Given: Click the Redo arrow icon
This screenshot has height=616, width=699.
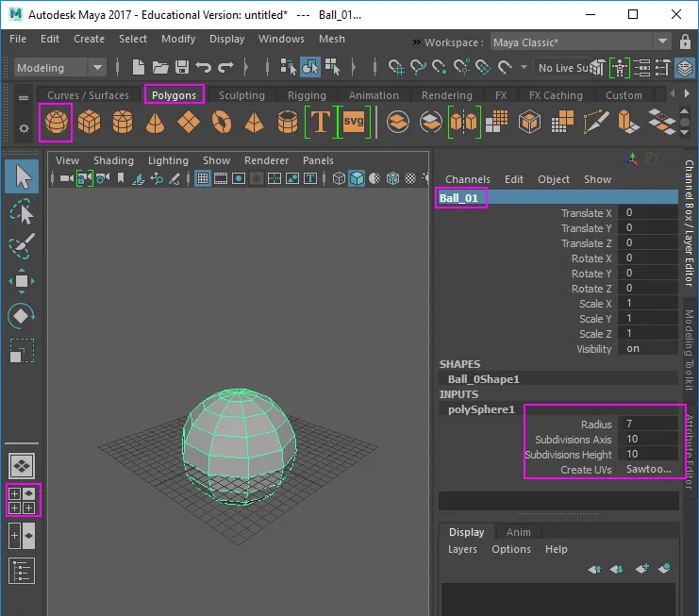Looking at the screenshot, I should (x=225, y=68).
